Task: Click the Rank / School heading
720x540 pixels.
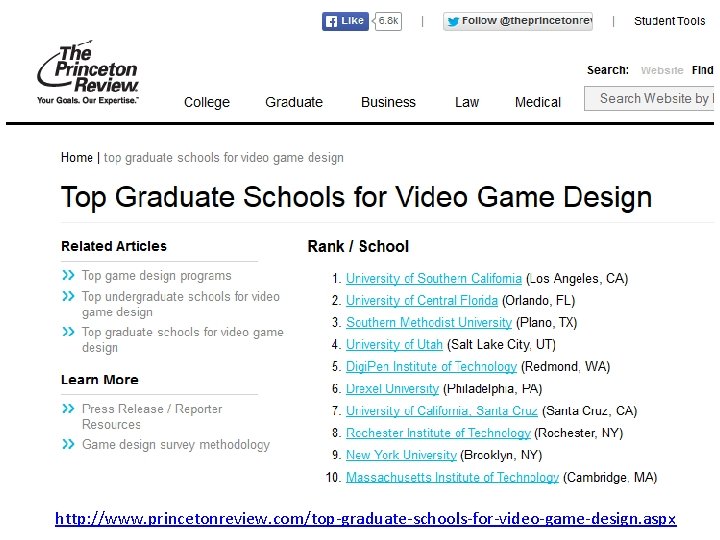Action: pyautogui.click(x=358, y=247)
